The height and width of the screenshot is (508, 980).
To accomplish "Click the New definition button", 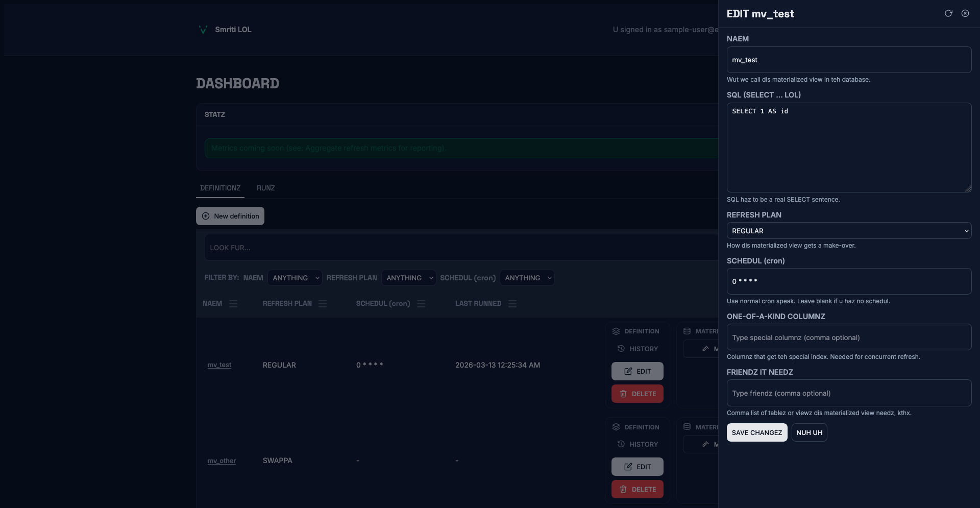I will tap(230, 216).
